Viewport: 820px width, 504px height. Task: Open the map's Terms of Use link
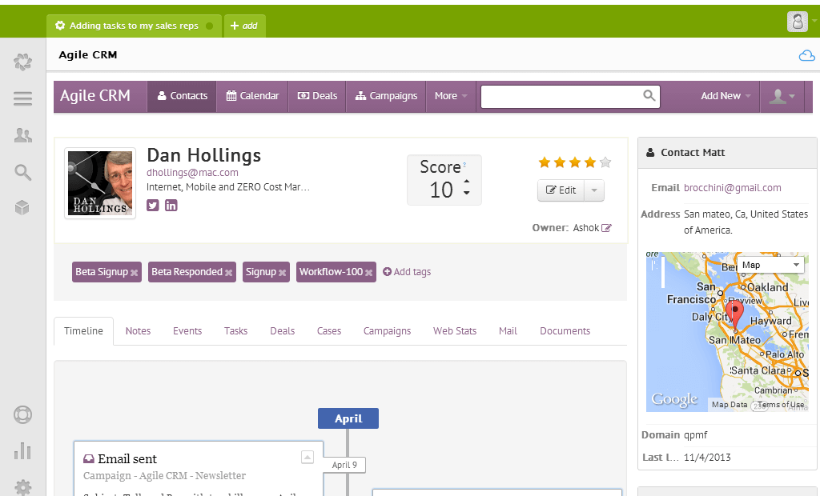(781, 405)
